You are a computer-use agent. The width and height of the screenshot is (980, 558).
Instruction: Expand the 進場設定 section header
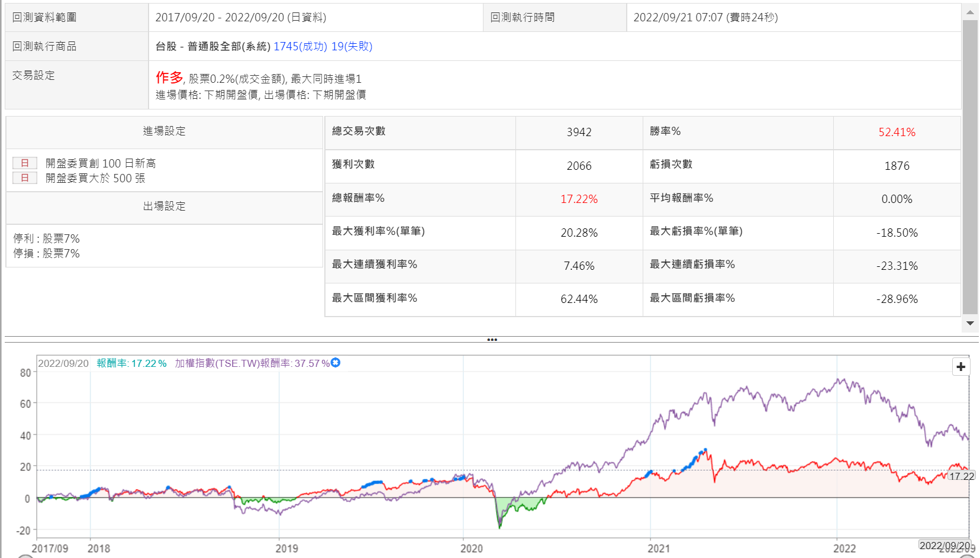(164, 131)
